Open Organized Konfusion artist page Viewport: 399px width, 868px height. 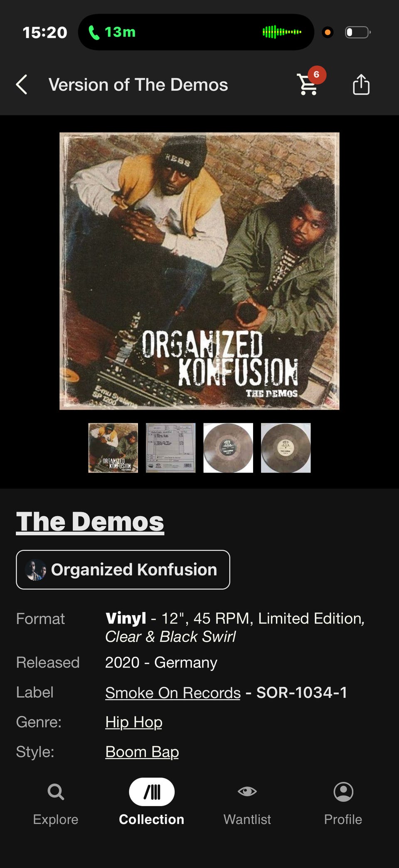[x=123, y=570]
